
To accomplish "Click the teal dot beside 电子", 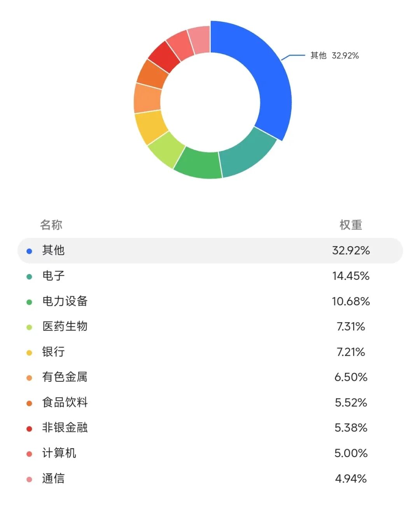I will click(x=29, y=277).
